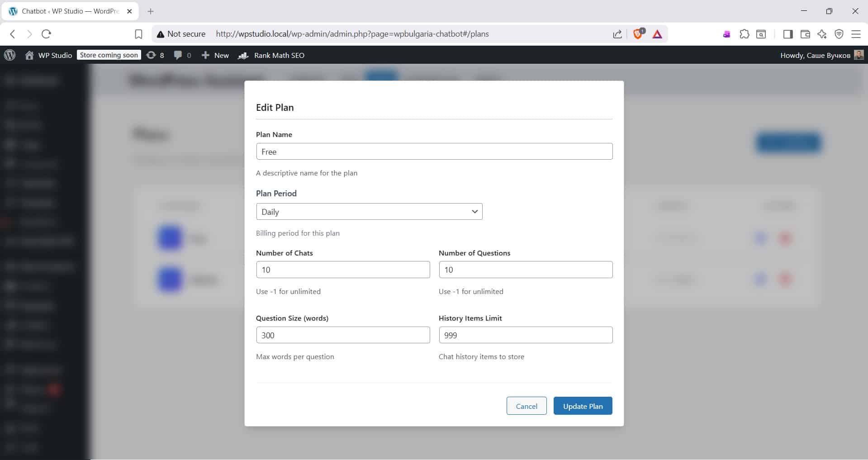Image resolution: width=868 pixels, height=460 pixels.
Task: Toggle the browser sidebar panel icon
Action: pos(787,34)
